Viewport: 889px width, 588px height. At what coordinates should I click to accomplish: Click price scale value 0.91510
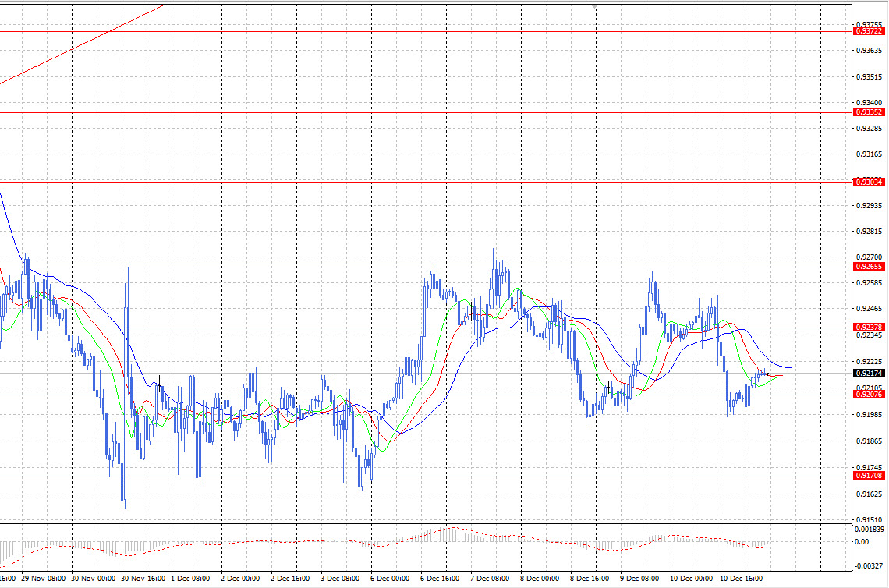(870, 519)
